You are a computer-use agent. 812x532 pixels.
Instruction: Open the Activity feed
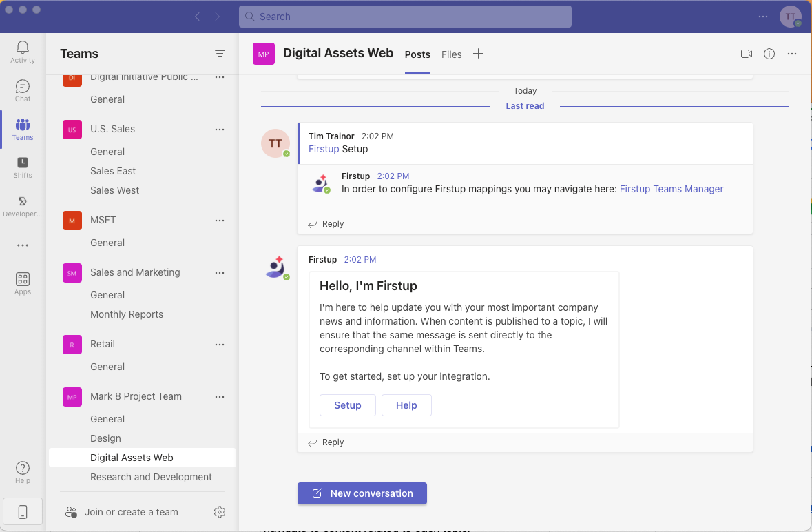click(x=22, y=52)
